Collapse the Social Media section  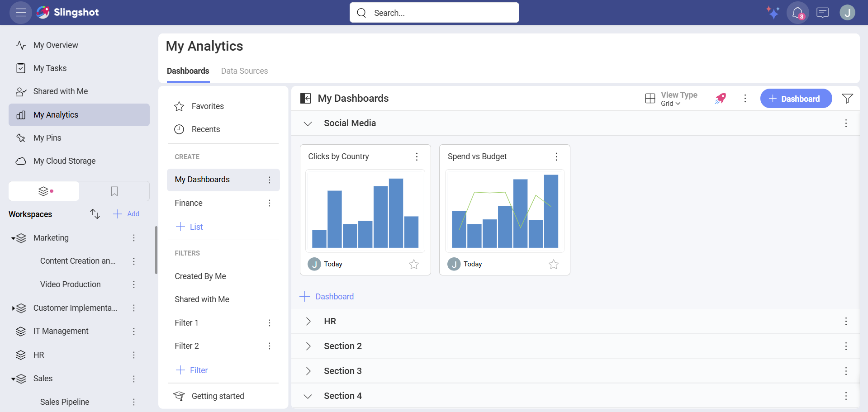coord(308,123)
